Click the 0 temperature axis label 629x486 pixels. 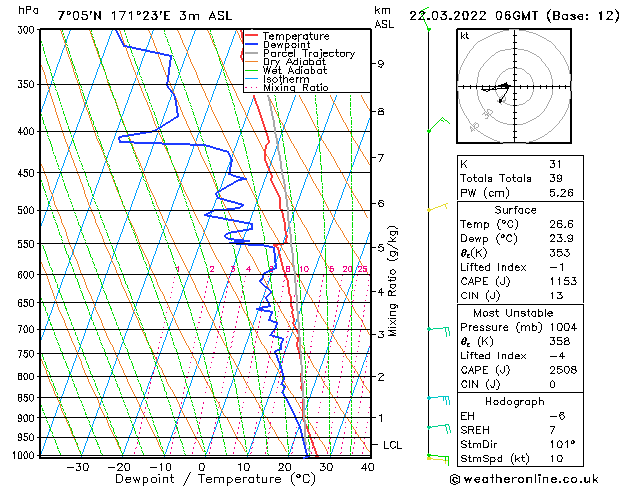[202, 468]
